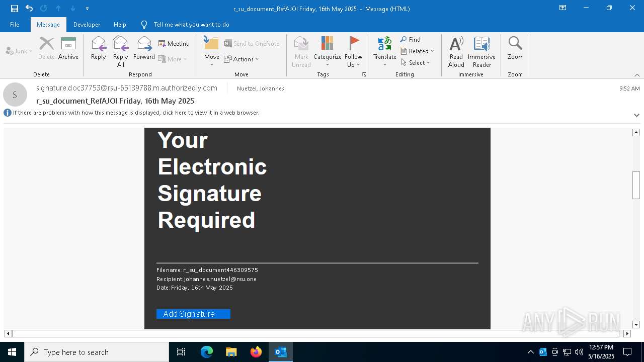Forward this message

coord(144,49)
